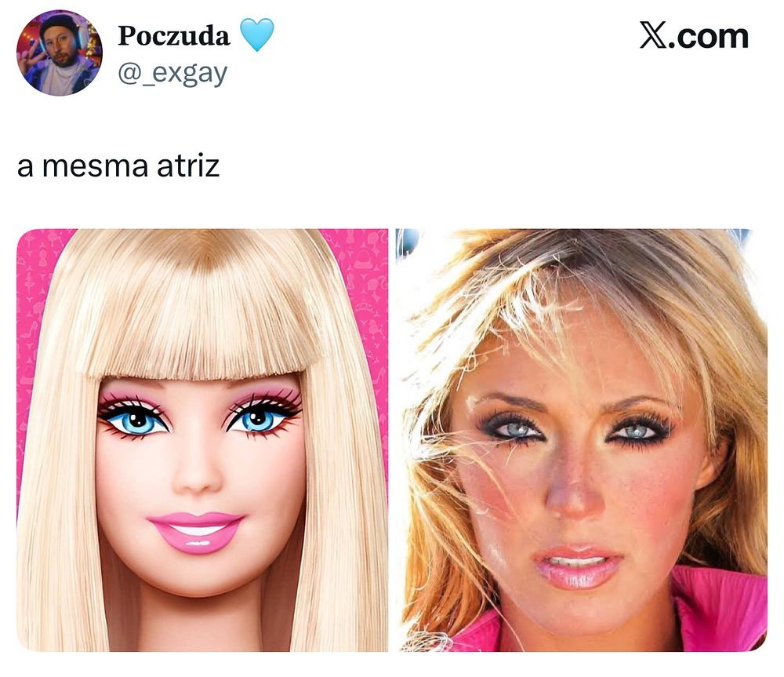Open Poczuda's round profile avatar
This screenshot has width=784, height=677.
60,53
